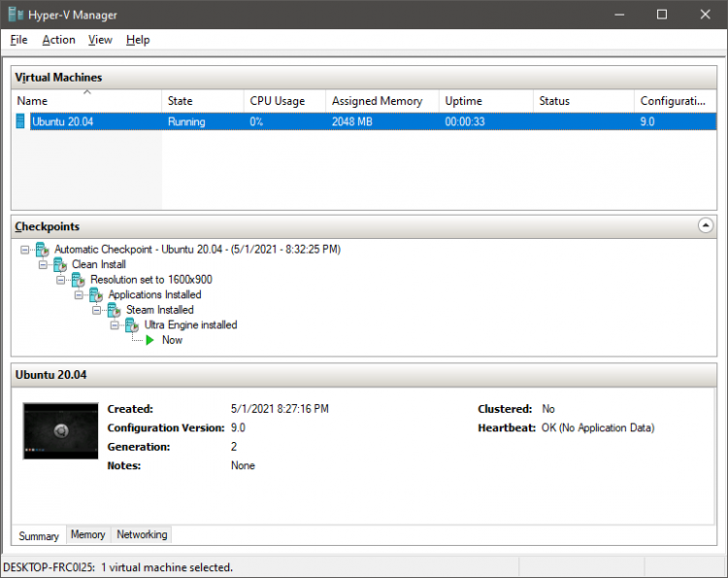Click the Steam Installed checkpoint icon
This screenshot has height=578, width=728.
tap(115, 310)
